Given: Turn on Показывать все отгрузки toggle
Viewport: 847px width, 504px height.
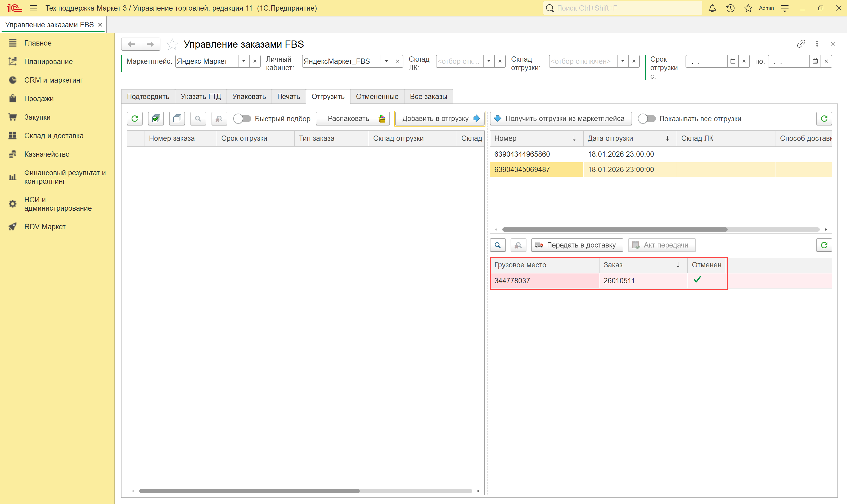Looking at the screenshot, I should [x=646, y=119].
